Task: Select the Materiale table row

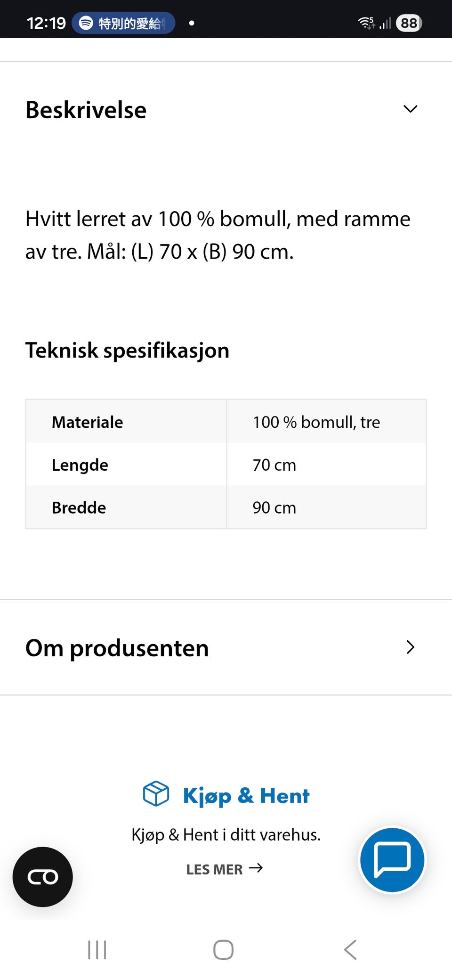Action: click(x=226, y=422)
